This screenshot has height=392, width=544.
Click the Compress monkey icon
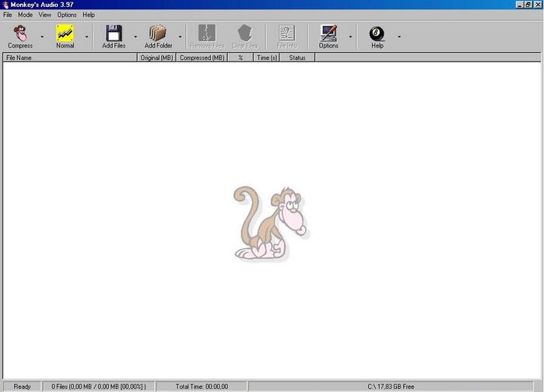tap(20, 33)
